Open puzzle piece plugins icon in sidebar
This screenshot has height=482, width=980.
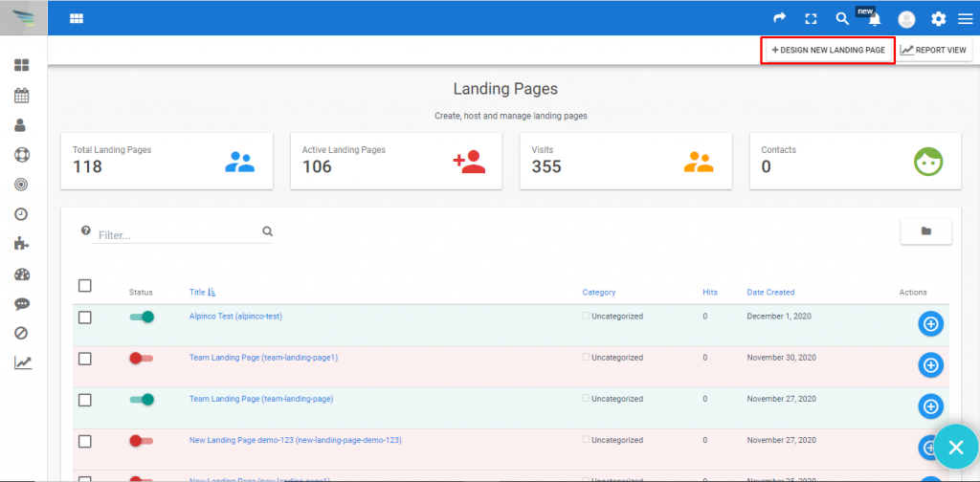pos(22,244)
